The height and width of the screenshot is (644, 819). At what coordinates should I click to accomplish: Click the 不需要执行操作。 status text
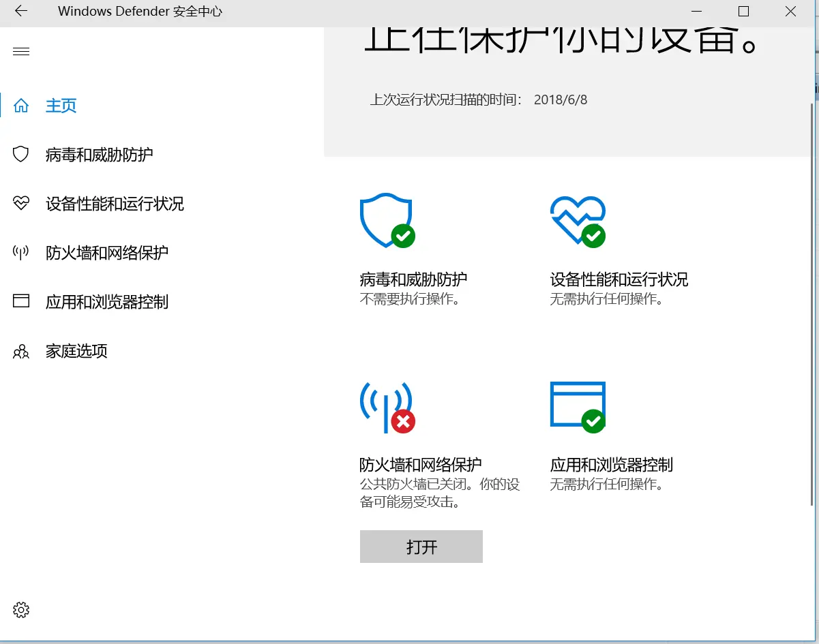pos(410,298)
